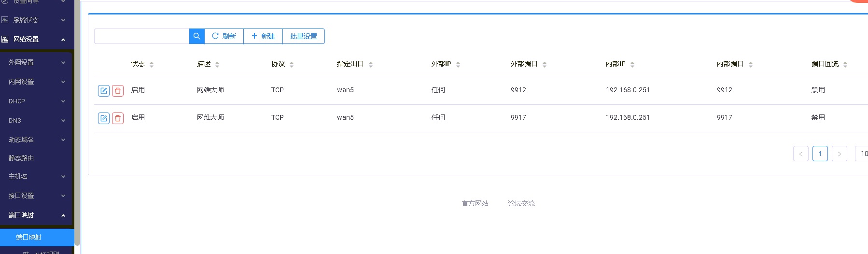Sort table by 内部IP column arrows
868x254 pixels.
(x=632, y=64)
